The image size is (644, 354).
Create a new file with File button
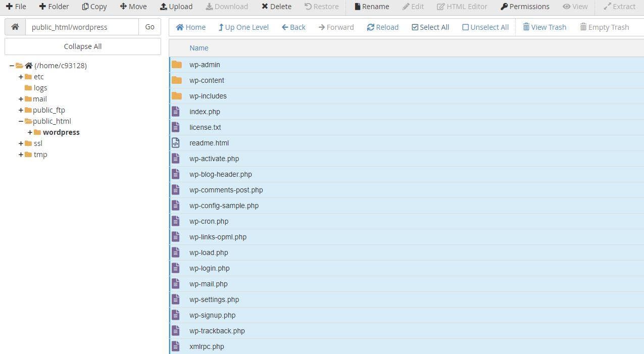coord(16,7)
